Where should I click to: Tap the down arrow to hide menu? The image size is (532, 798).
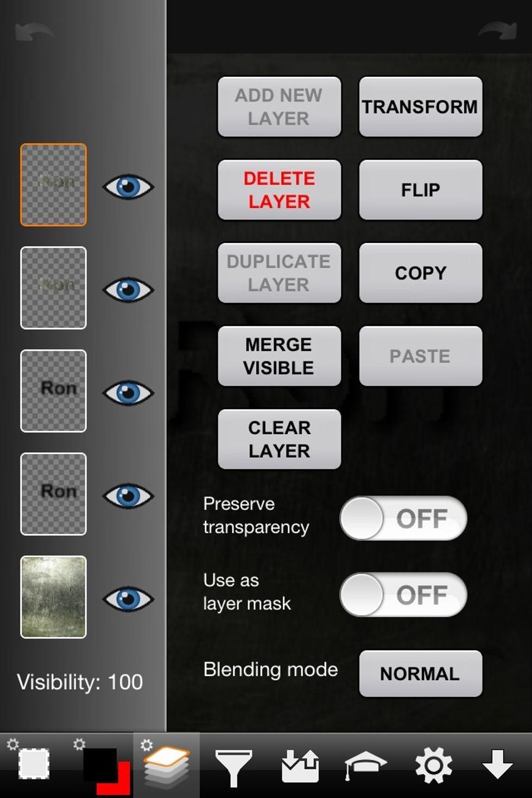pos(498,764)
